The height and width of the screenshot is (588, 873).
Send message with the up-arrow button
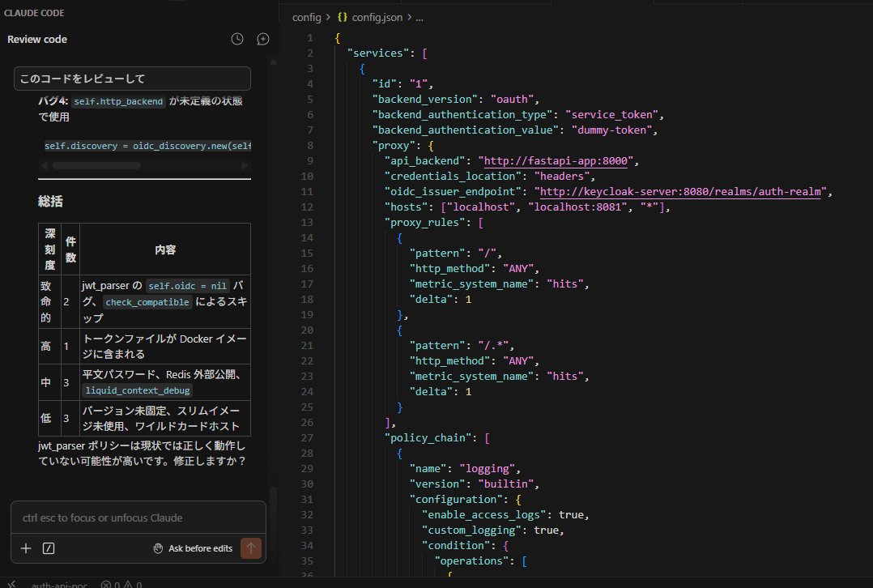pos(251,548)
